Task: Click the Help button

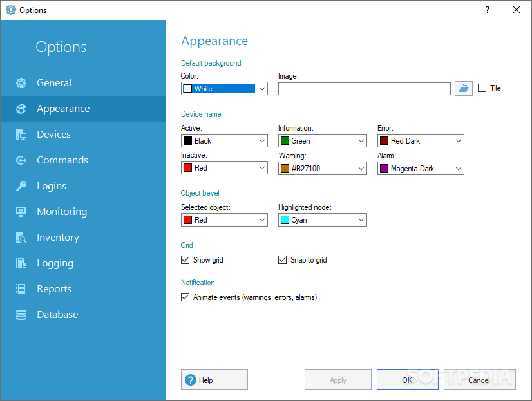Action: click(x=214, y=380)
